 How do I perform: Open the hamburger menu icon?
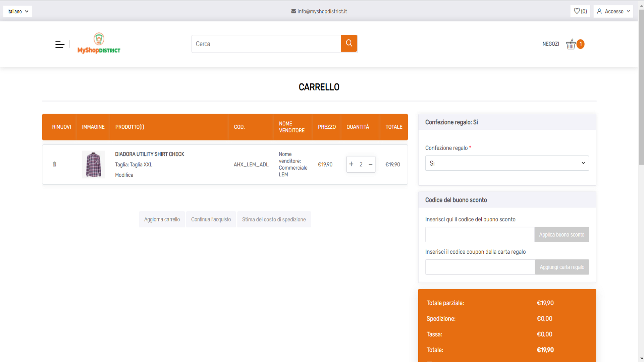[x=60, y=44]
